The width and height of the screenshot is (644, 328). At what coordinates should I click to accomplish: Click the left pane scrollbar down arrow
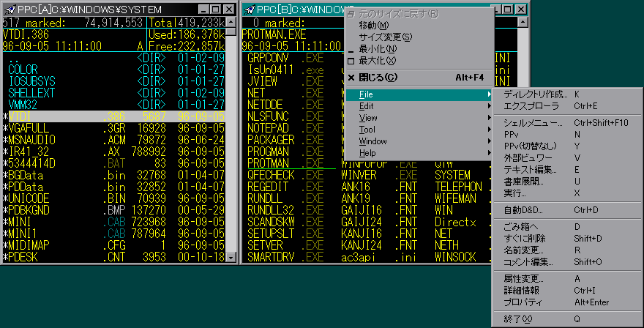coord(231,258)
